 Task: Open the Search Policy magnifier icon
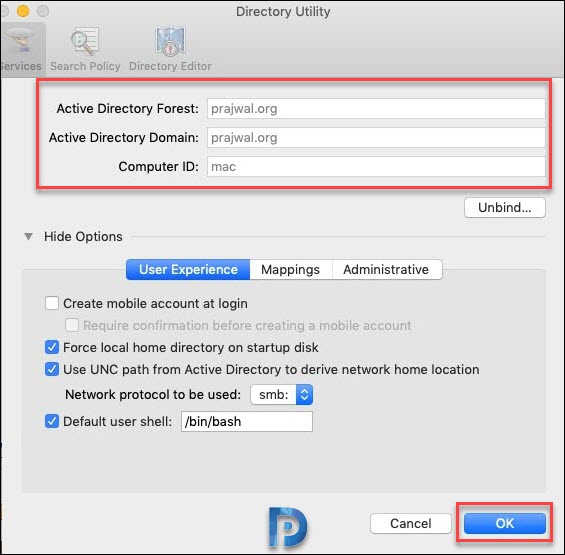coord(85,41)
